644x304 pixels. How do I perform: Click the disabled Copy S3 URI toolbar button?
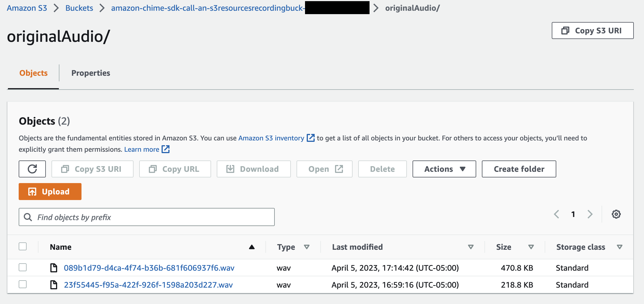click(x=92, y=169)
